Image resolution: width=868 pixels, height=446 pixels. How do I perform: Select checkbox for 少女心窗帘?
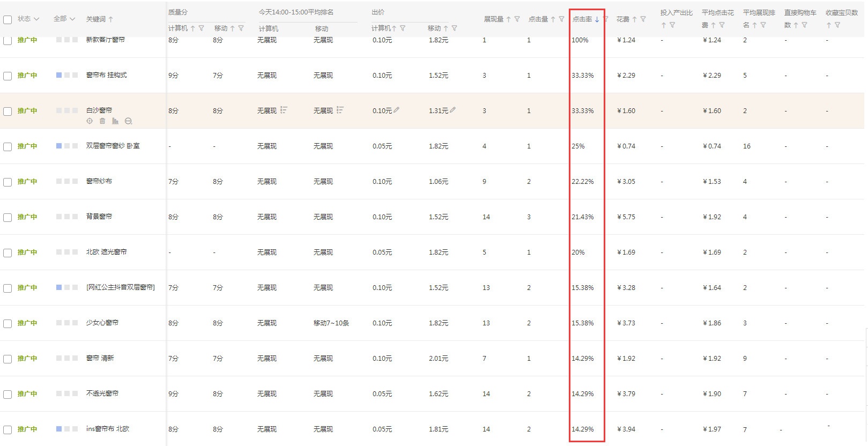pos(8,324)
